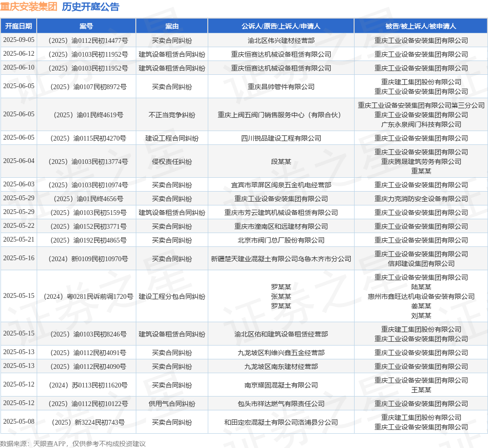Click case number (2025)渝0107民初8972号

point(88,87)
